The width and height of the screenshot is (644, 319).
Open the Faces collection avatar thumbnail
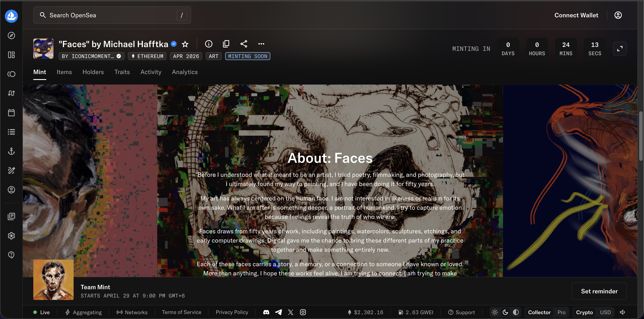(x=43, y=48)
